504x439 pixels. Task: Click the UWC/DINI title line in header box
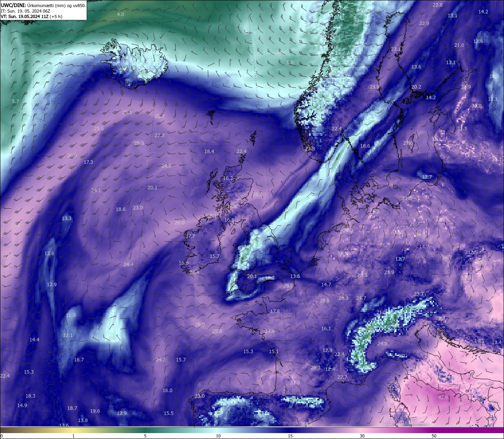(x=43, y=5)
